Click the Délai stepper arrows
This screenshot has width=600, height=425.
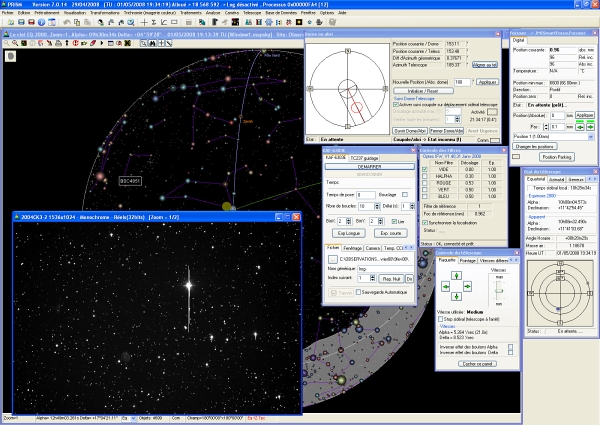(412, 207)
